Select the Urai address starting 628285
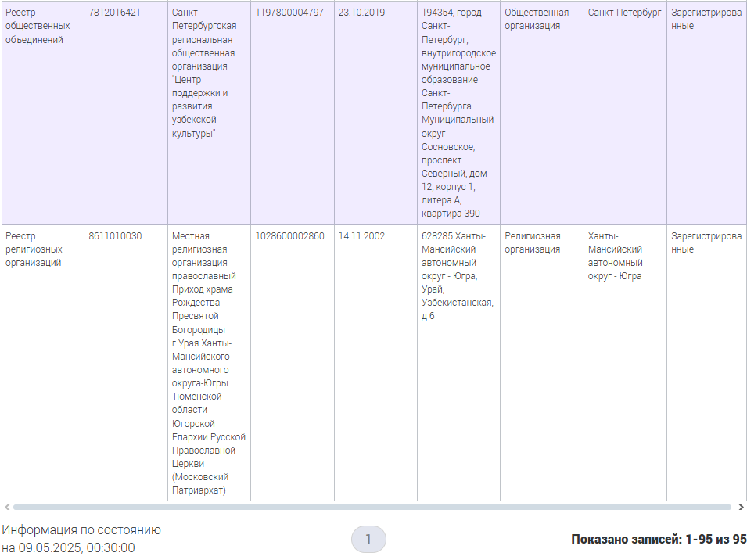Viewport: 747px width, 560px height. pyautogui.click(x=457, y=276)
